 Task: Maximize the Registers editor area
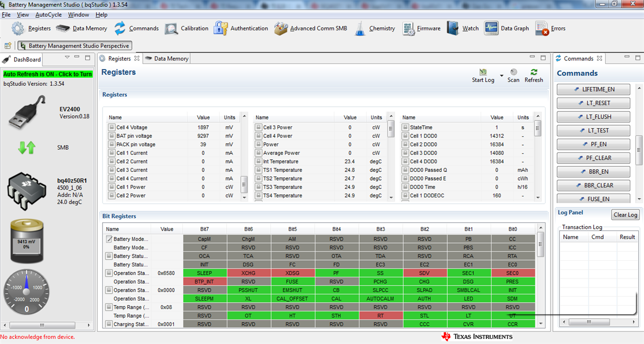[543, 58]
